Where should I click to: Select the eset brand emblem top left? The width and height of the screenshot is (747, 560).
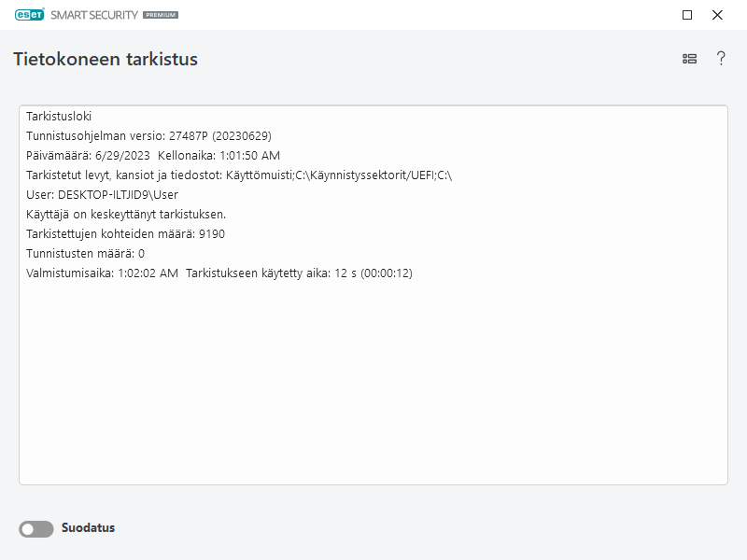point(28,15)
